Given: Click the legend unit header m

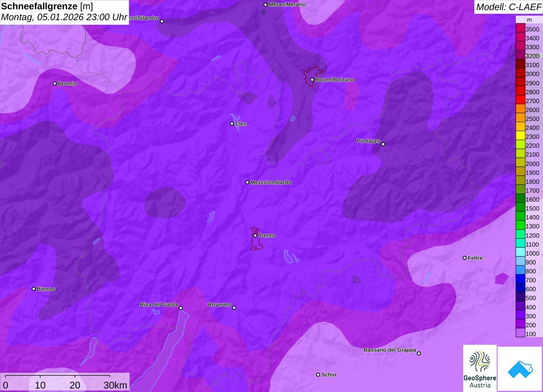Looking at the screenshot, I should point(529,20).
